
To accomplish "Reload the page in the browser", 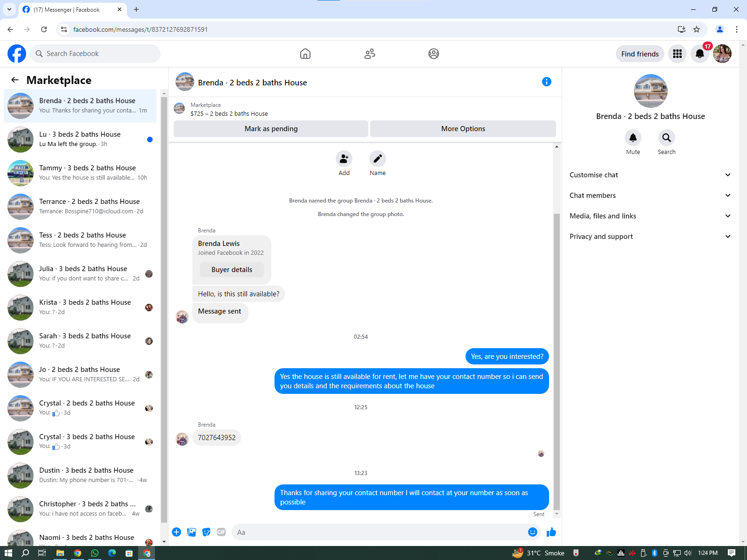I will pyautogui.click(x=44, y=29).
